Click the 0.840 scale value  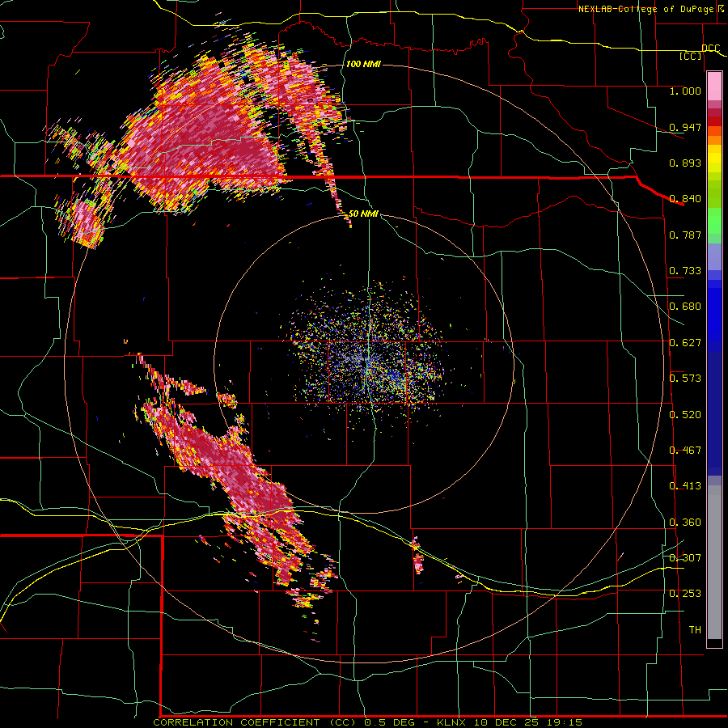pyautogui.click(x=685, y=198)
